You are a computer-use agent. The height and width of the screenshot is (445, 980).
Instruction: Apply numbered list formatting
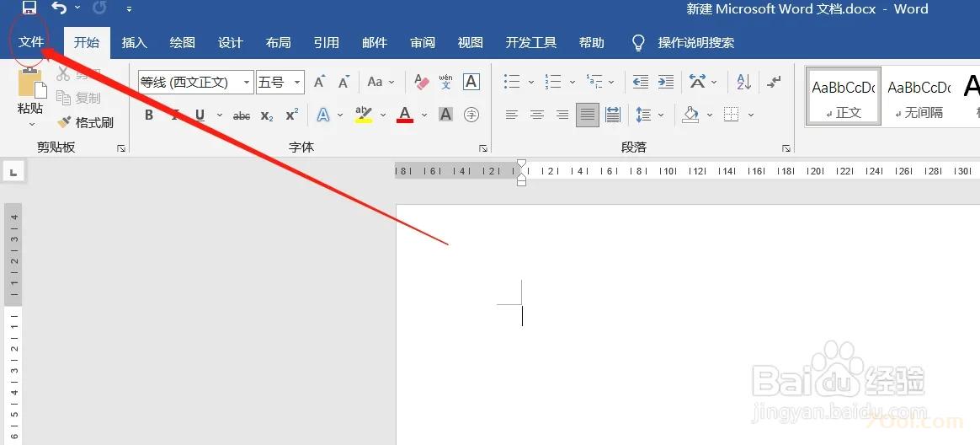pyautogui.click(x=552, y=82)
